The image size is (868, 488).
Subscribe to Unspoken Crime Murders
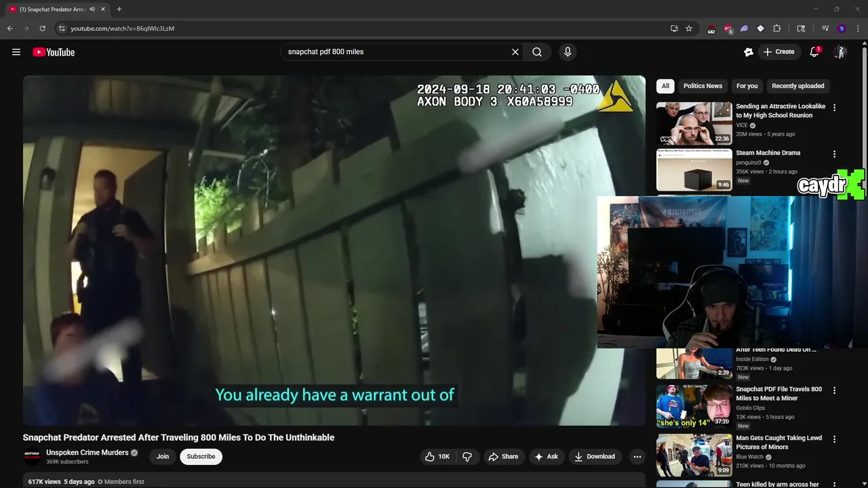201,457
